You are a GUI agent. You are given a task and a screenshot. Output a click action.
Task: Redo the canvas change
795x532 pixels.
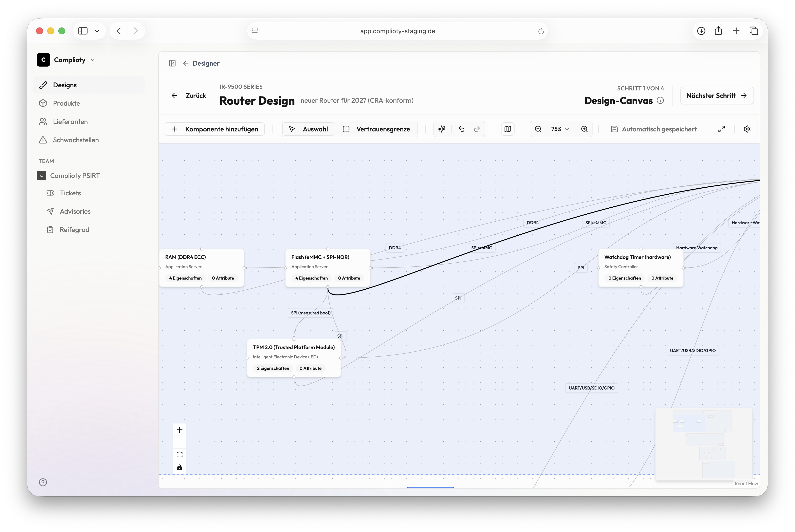(x=477, y=129)
